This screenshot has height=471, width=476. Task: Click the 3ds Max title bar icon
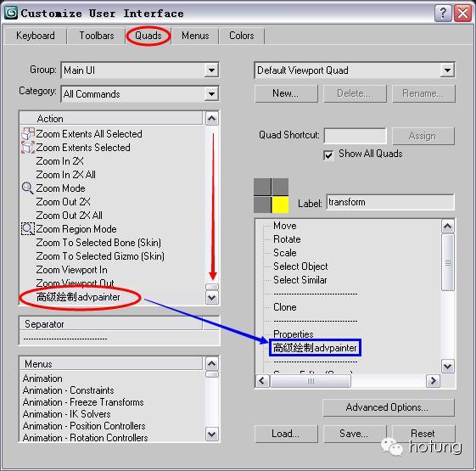(11, 13)
